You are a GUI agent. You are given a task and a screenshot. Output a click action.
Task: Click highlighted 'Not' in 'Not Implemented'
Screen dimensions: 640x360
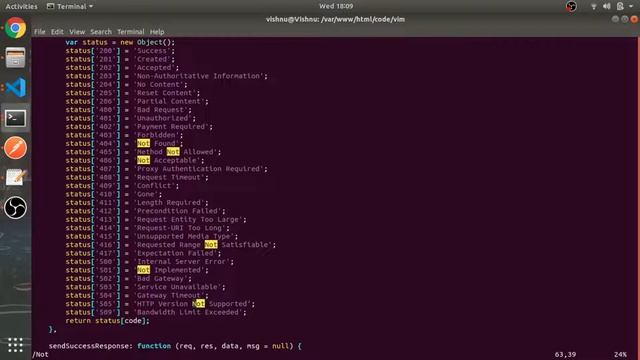point(143,270)
